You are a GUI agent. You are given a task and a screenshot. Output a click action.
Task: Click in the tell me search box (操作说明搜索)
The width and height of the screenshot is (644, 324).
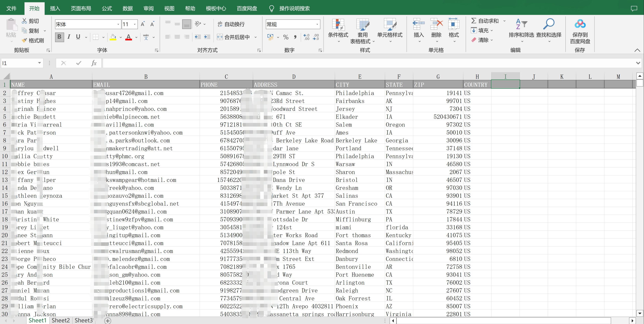pyautogui.click(x=294, y=8)
